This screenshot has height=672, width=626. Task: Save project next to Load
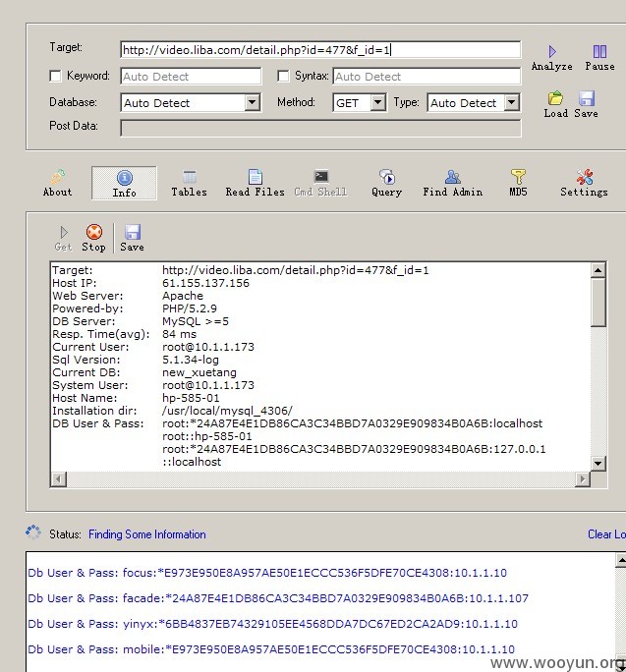pos(586,104)
